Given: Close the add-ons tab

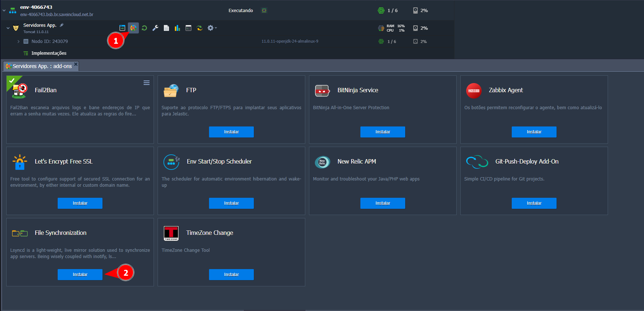Looking at the screenshot, I should pyautogui.click(x=76, y=64).
